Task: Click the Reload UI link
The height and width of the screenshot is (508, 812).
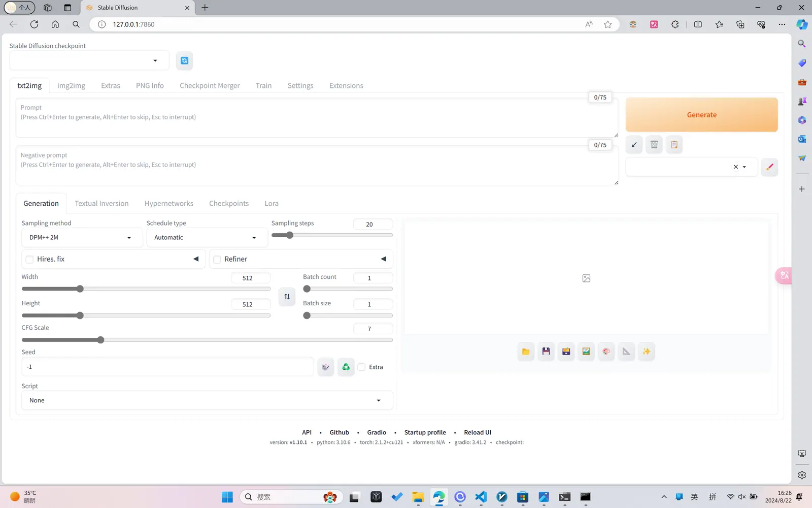Action: pos(477,432)
